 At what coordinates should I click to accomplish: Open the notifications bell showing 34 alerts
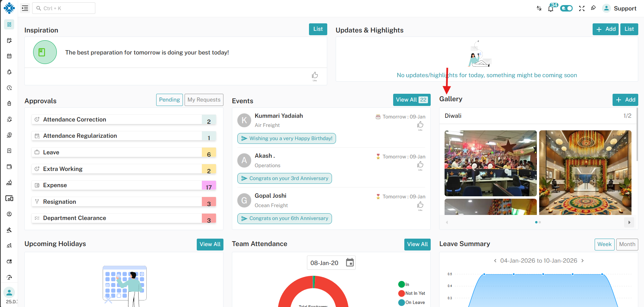(x=551, y=8)
